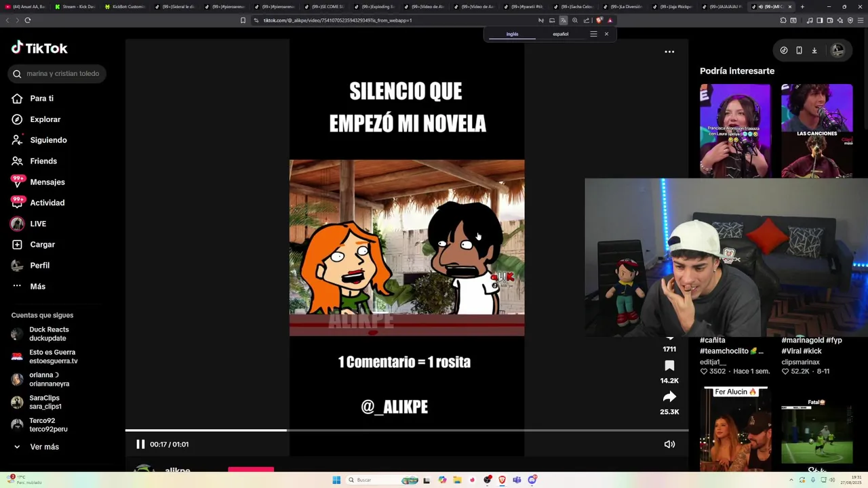868x488 pixels.
Task: Open OBS Studio from the taskbar
Action: [x=487, y=480]
